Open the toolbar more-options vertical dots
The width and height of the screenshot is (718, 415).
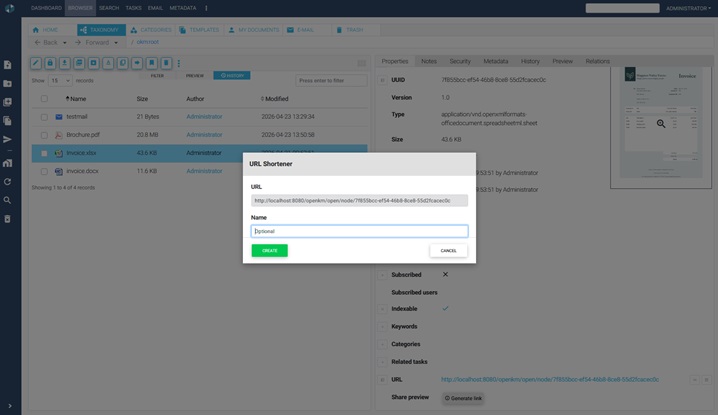179,63
